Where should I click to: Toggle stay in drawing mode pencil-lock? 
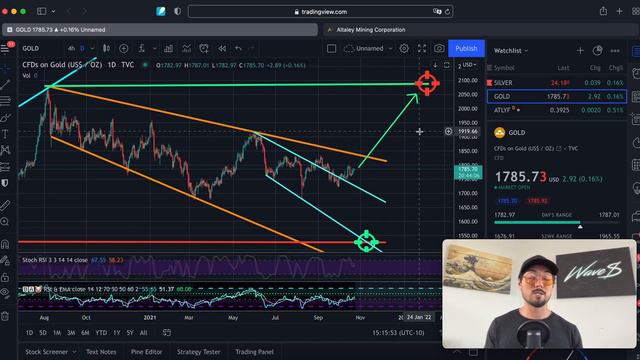coord(5,260)
